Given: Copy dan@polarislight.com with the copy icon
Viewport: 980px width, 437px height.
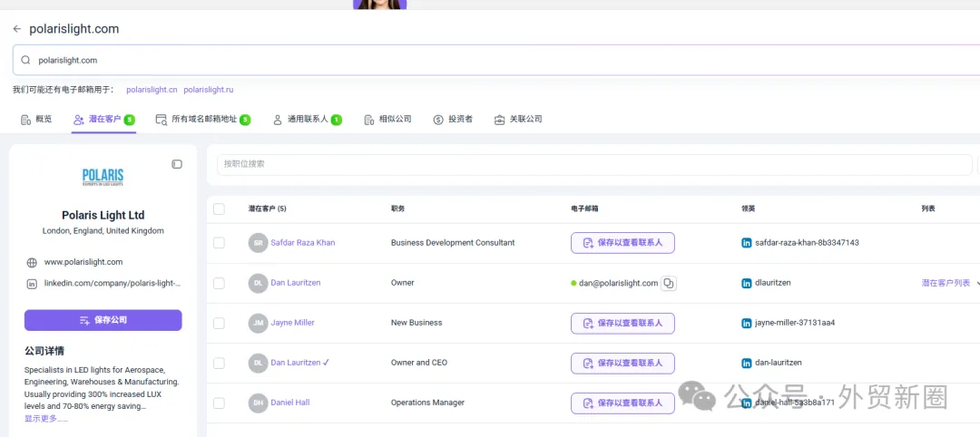Looking at the screenshot, I should (669, 284).
